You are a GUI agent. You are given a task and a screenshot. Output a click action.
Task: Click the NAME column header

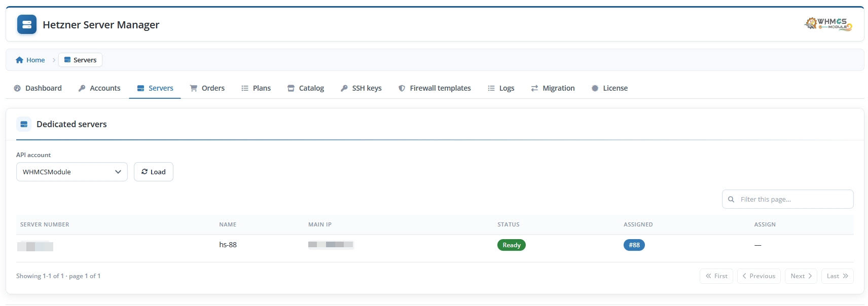228,224
